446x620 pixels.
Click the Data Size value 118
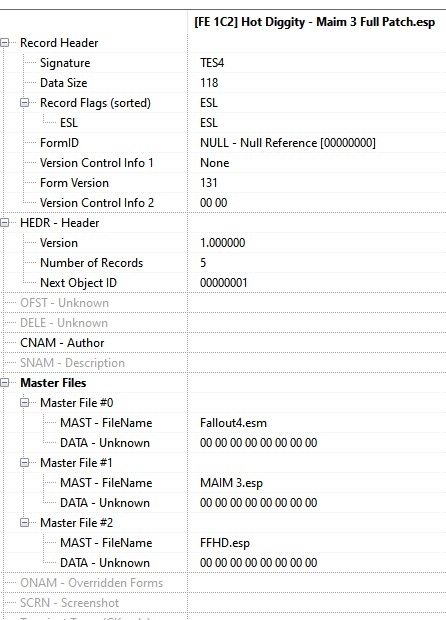pyautogui.click(x=209, y=83)
